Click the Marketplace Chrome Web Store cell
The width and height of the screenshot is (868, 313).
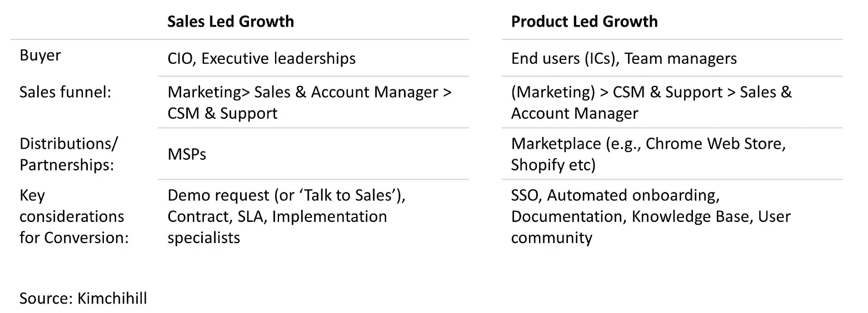[648, 154]
